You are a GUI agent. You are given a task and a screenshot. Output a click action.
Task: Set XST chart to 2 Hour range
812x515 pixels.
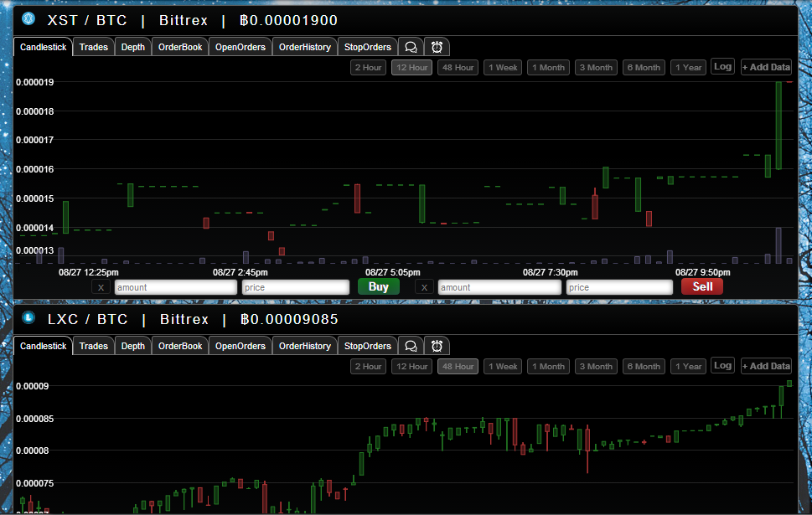coord(368,67)
